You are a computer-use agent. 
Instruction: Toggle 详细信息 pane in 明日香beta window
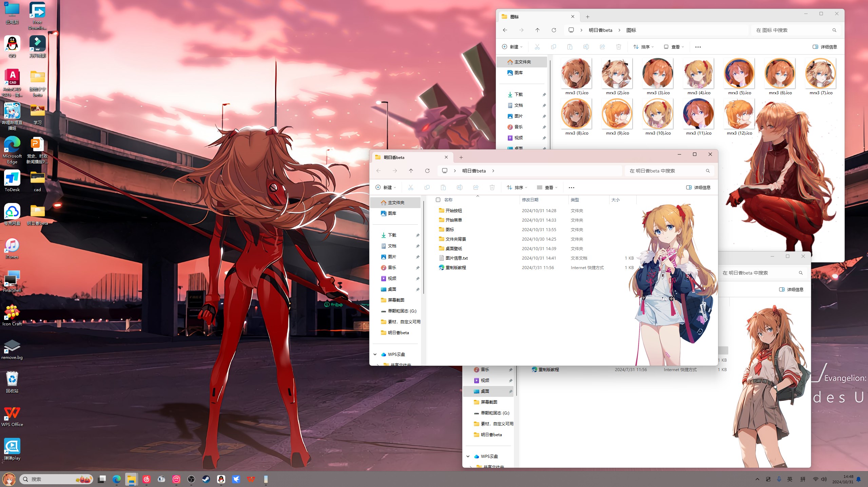tap(698, 187)
